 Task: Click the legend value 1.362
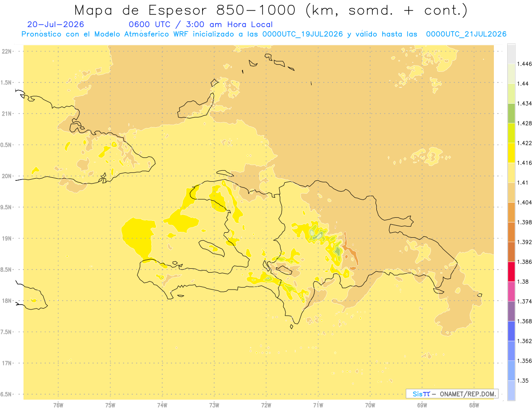coord(524,341)
